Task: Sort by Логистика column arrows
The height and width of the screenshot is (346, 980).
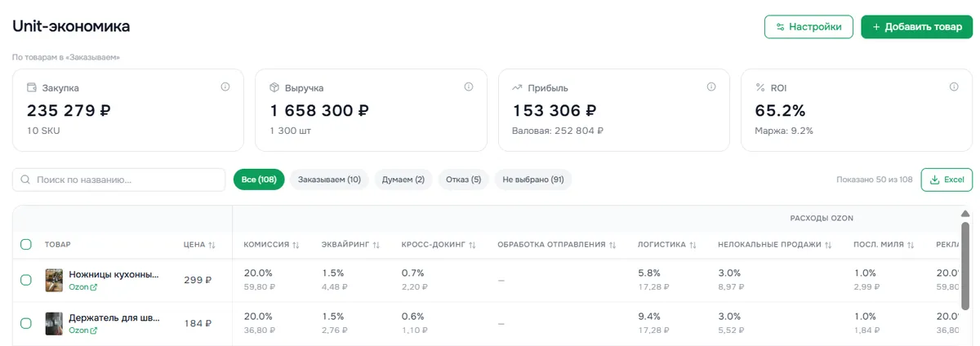Action: point(693,244)
